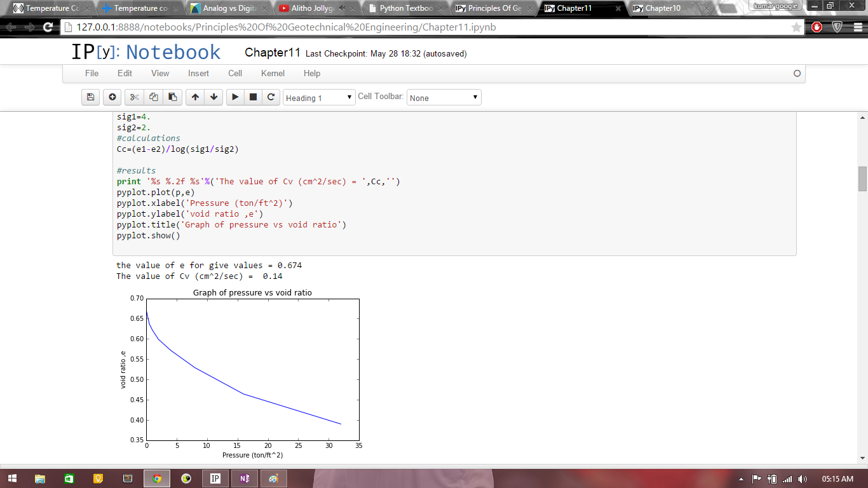868x488 pixels.
Task: Move the cell up with arrow icon
Action: [x=195, y=97]
